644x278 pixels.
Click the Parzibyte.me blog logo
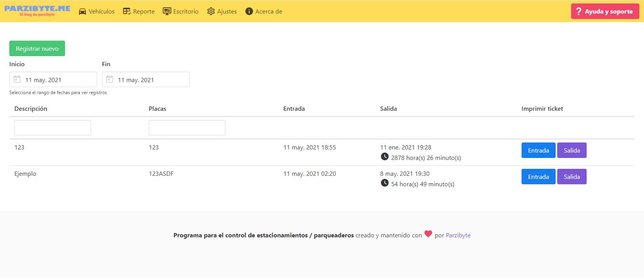click(37, 11)
